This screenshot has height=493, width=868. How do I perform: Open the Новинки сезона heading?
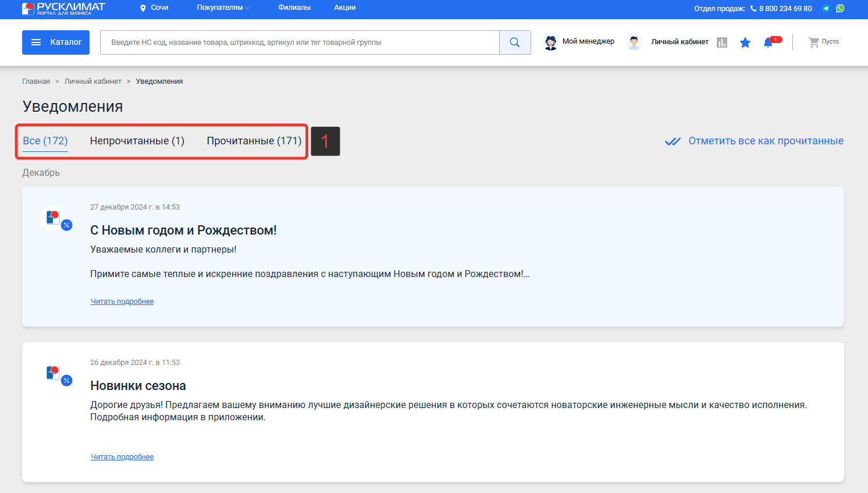click(x=138, y=386)
